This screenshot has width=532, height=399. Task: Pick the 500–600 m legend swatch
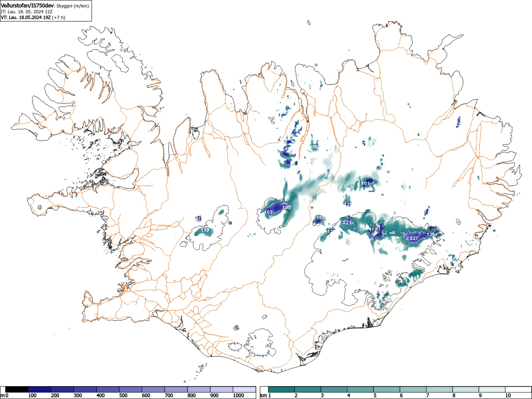(x=131, y=389)
